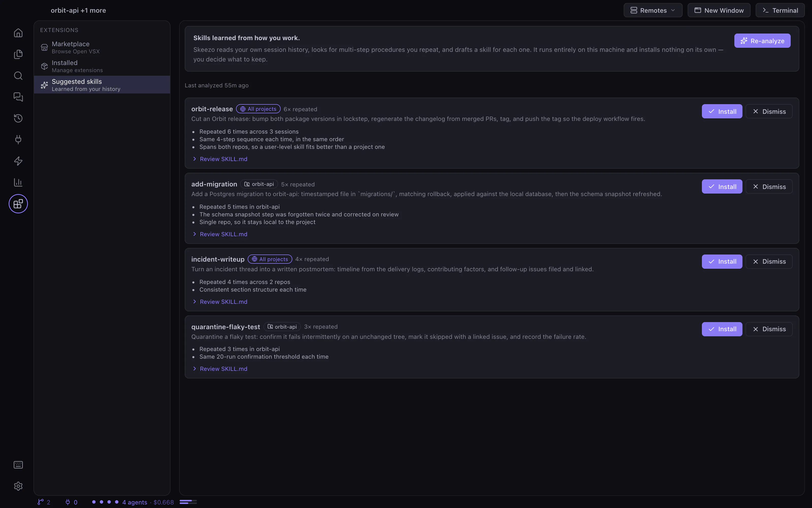Open the Terminal button

[780, 10]
